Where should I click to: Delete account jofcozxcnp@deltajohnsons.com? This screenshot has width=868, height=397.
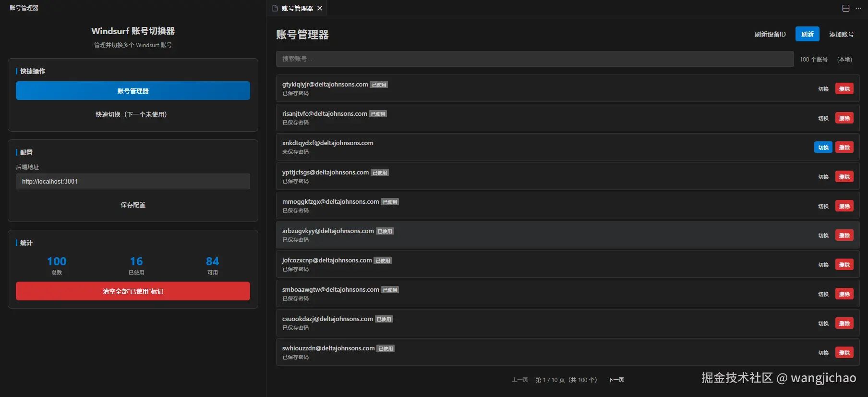click(x=844, y=265)
